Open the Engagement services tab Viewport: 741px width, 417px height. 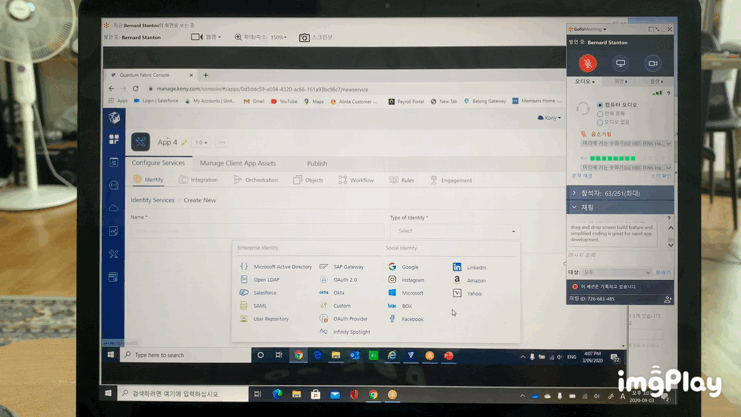coord(451,180)
